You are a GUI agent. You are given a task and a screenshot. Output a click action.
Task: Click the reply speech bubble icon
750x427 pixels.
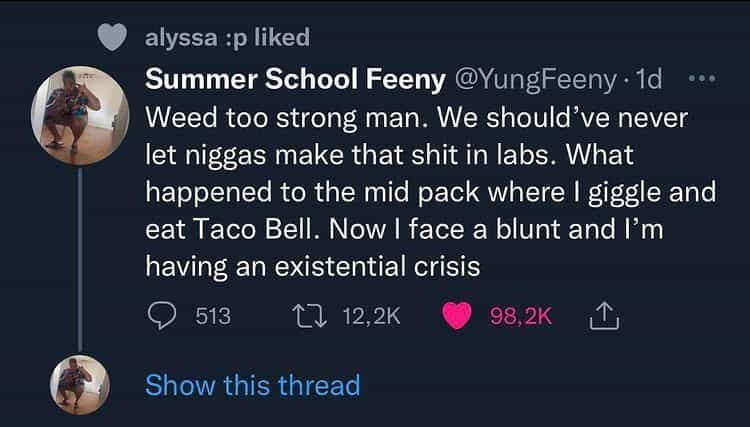(x=162, y=317)
